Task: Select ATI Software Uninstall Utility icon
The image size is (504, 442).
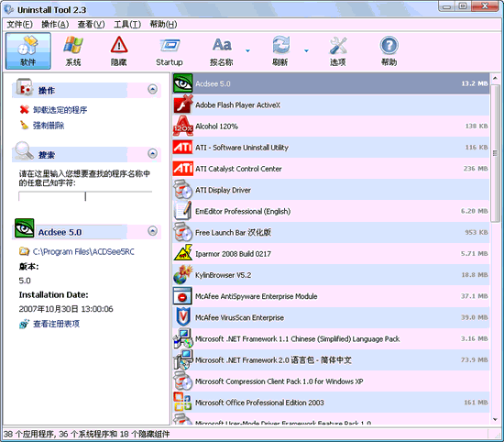Action: [x=183, y=148]
